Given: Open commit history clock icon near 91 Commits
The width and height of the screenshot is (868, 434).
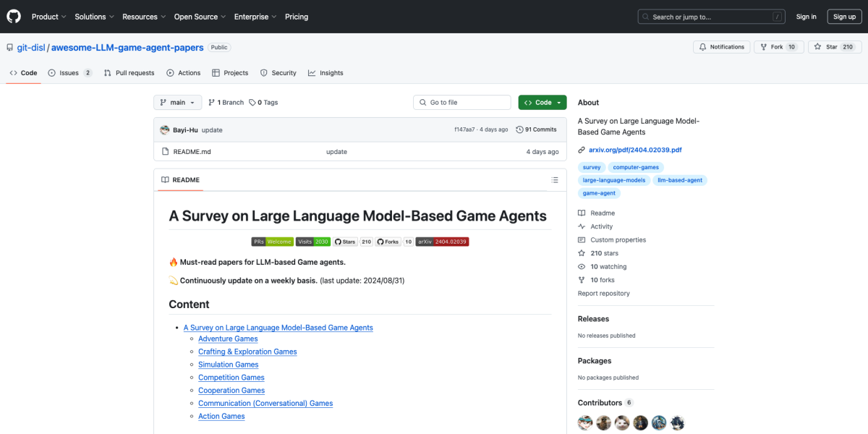Looking at the screenshot, I should 521,129.
